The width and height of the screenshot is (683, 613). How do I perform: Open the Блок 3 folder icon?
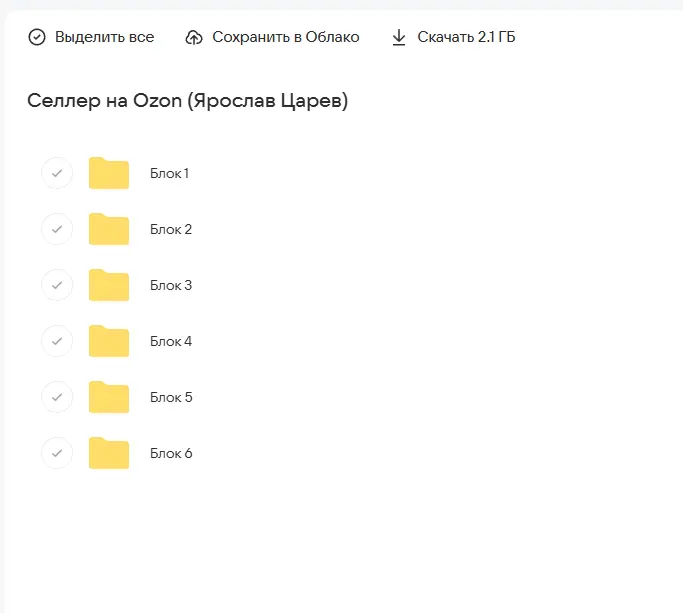point(109,285)
